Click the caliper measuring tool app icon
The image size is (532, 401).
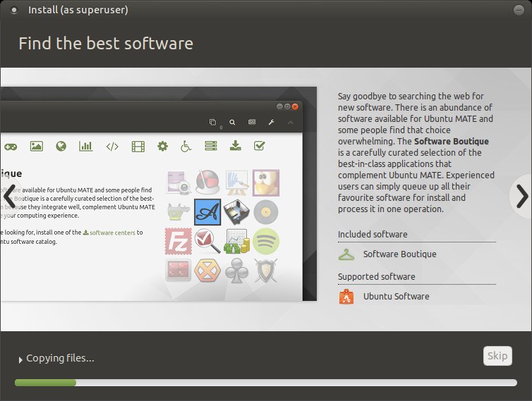pos(179,212)
